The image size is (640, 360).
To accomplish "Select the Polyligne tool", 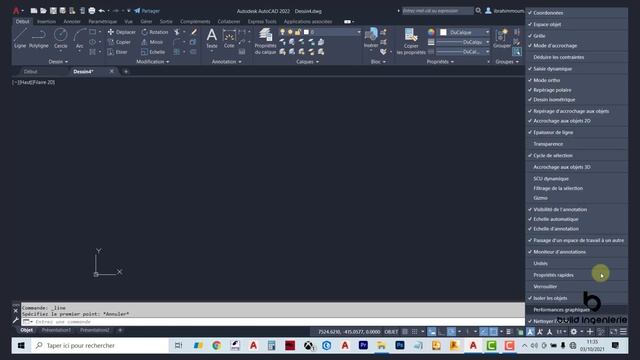I will point(39,38).
